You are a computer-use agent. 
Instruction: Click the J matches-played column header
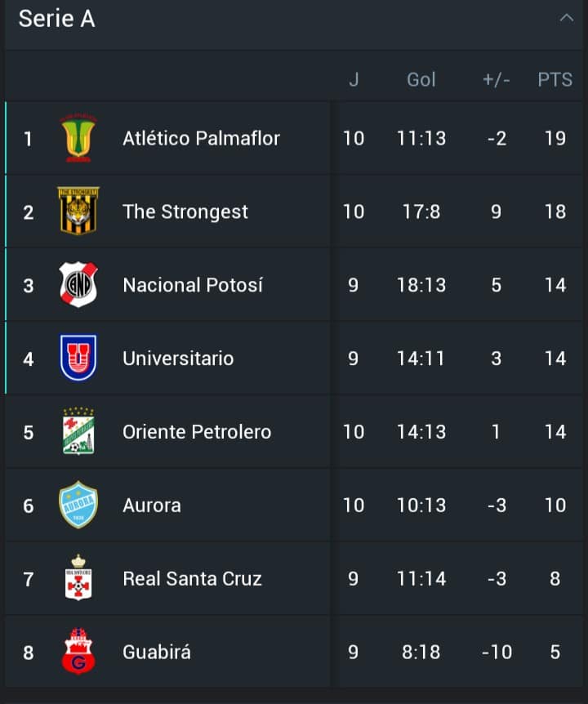coord(354,79)
